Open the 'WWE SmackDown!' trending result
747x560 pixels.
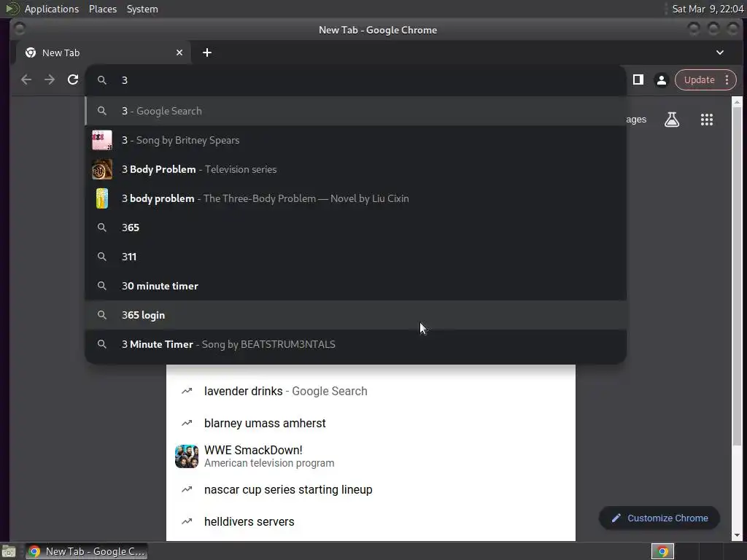click(371, 456)
